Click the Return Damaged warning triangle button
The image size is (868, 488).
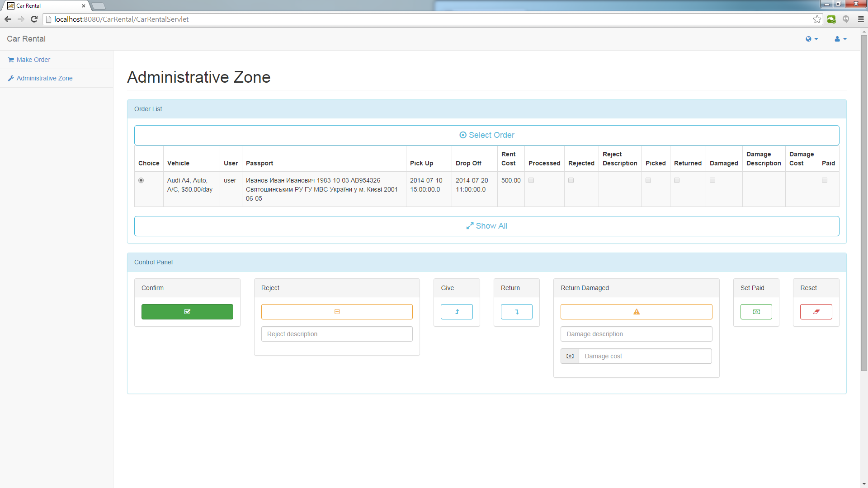(x=637, y=312)
